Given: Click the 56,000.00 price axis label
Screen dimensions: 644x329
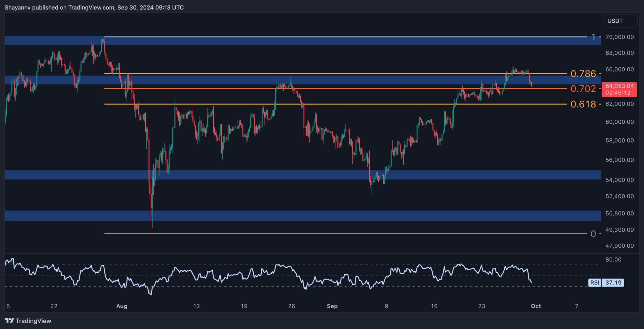Looking at the screenshot, I should [x=620, y=160].
